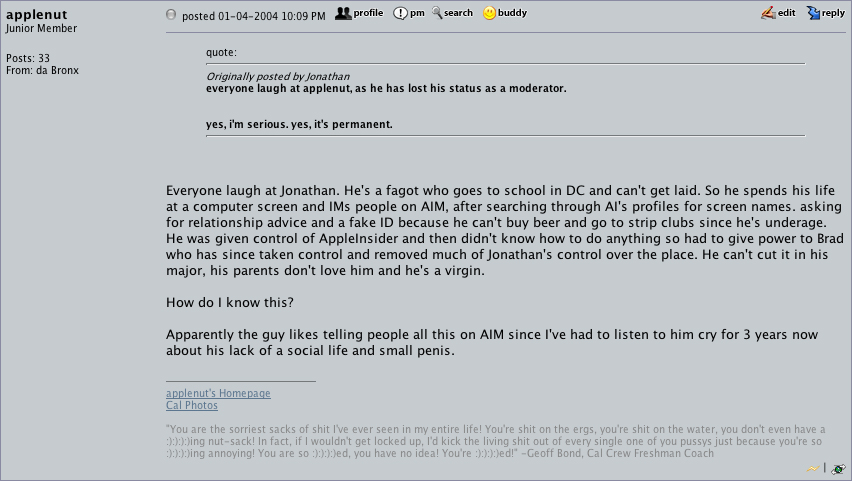852x481 pixels.
Task: Select the search text link
Action: [x=458, y=13]
